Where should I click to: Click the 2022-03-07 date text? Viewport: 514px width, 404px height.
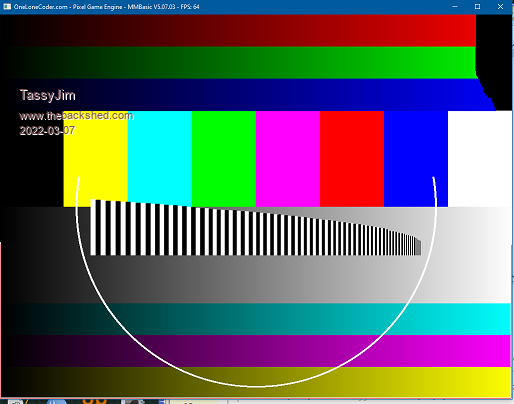click(x=47, y=130)
